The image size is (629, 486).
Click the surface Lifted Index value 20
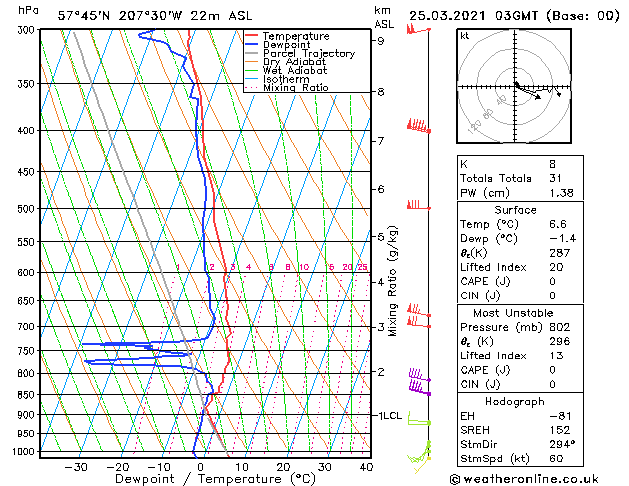pos(556,267)
